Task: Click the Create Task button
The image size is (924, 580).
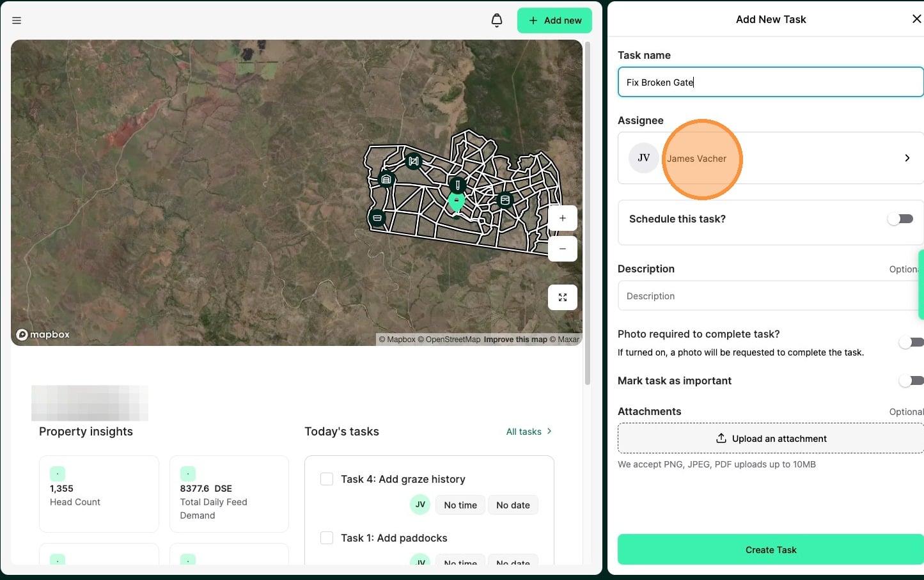Action: (x=771, y=550)
